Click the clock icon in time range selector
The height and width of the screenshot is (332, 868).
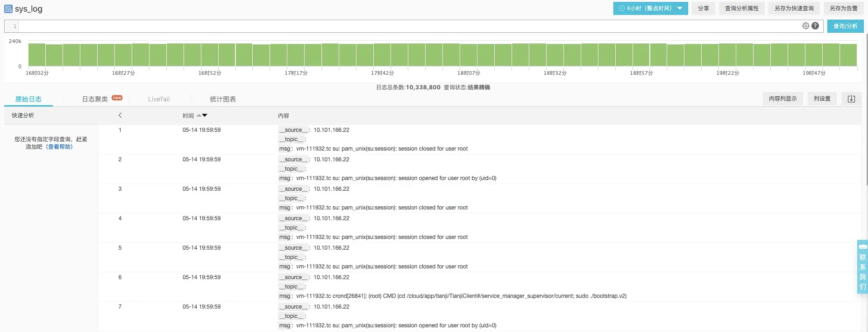coord(622,8)
